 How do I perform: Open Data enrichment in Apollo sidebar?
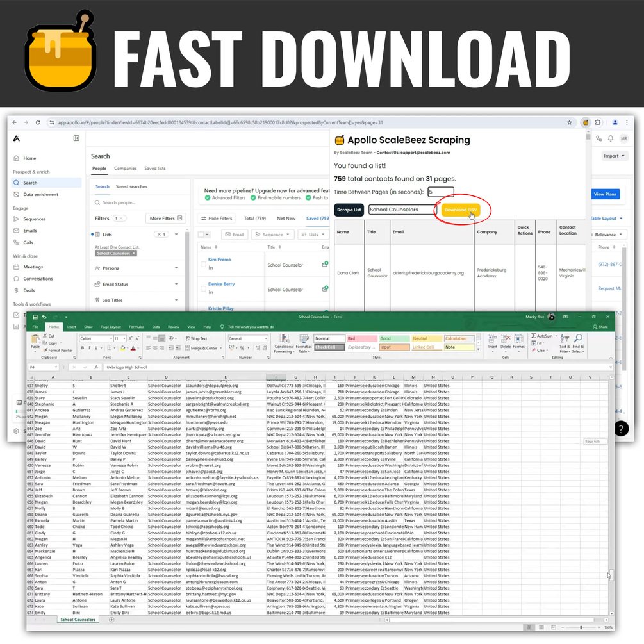40,195
